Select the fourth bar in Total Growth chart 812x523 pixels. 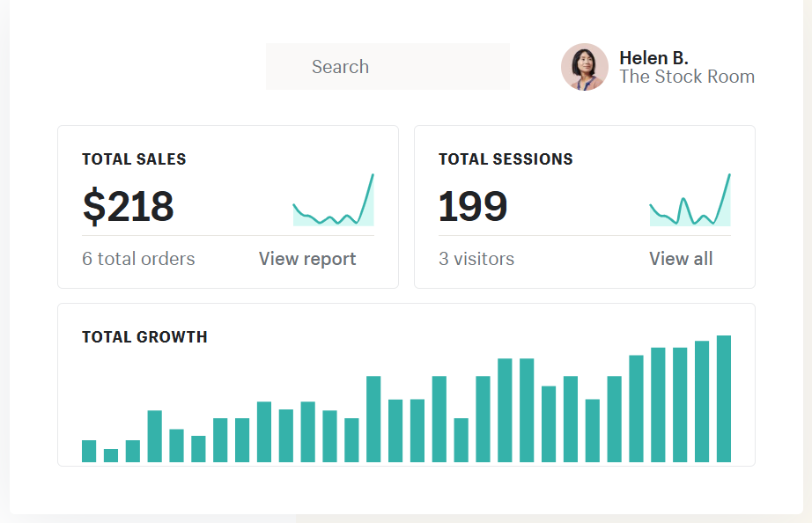coord(155,437)
